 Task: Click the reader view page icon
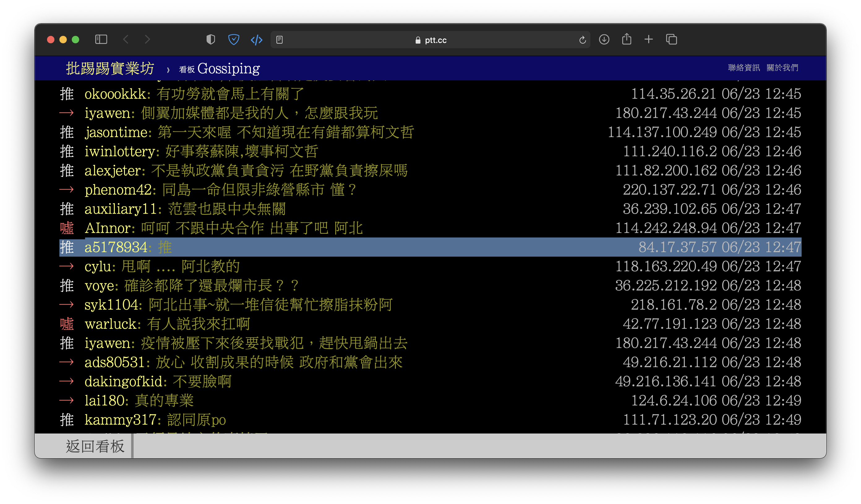pyautogui.click(x=280, y=40)
